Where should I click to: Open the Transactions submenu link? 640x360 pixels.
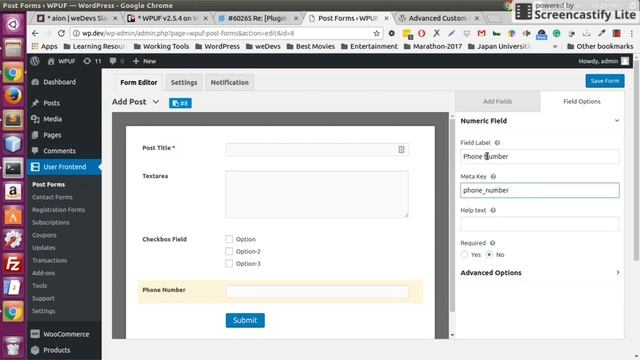click(49, 260)
